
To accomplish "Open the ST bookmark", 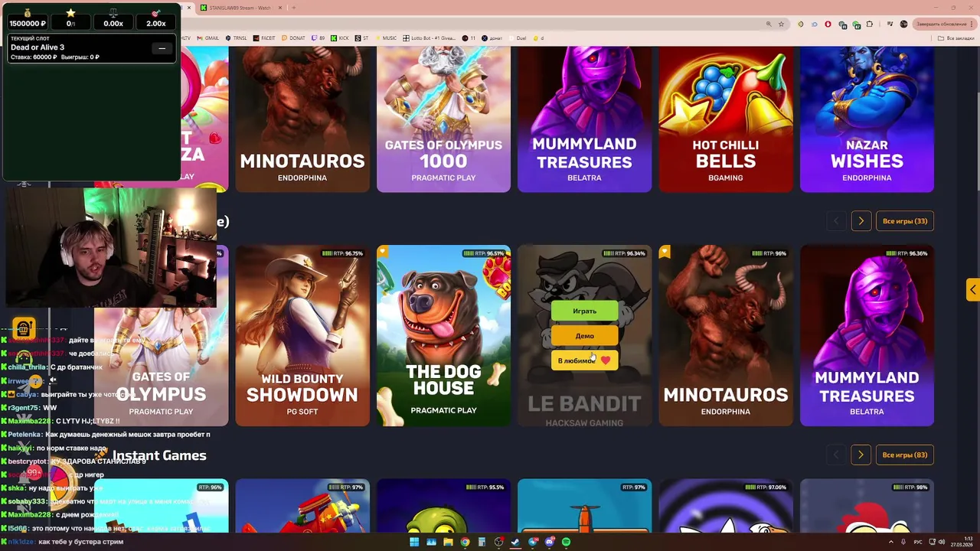I will (x=361, y=38).
